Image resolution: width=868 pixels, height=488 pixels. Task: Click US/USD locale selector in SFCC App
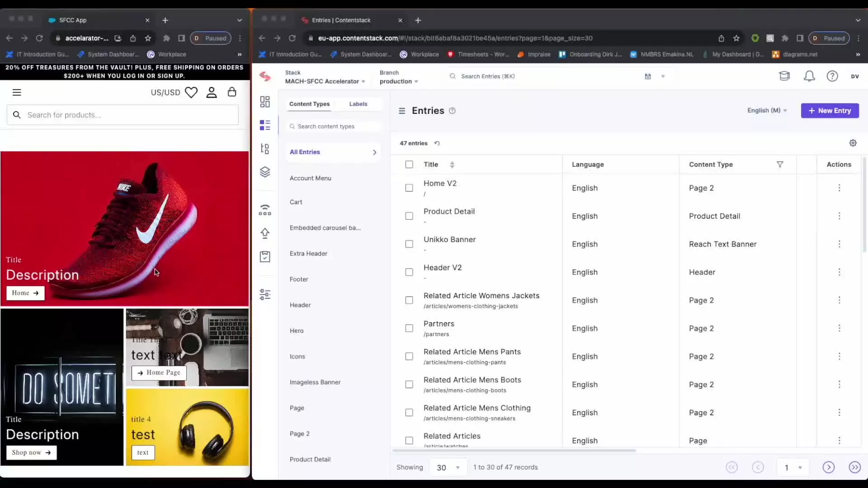coord(165,92)
